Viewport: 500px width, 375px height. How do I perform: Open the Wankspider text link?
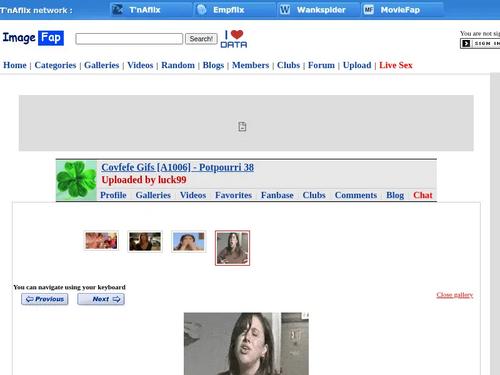pyautogui.click(x=321, y=10)
